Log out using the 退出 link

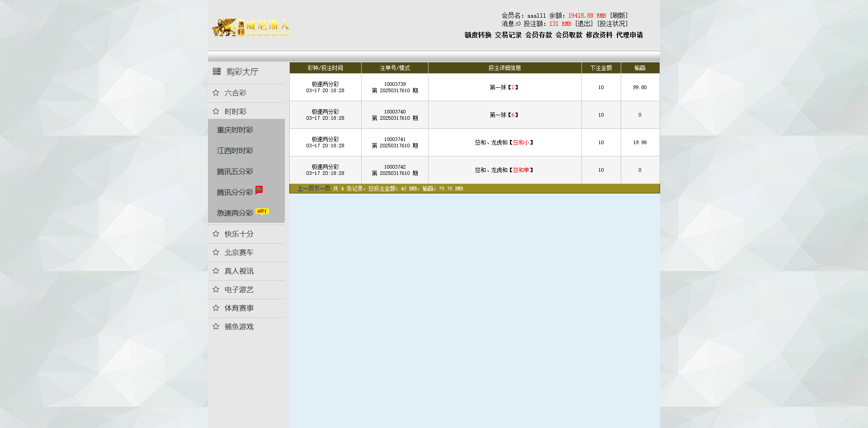click(584, 24)
